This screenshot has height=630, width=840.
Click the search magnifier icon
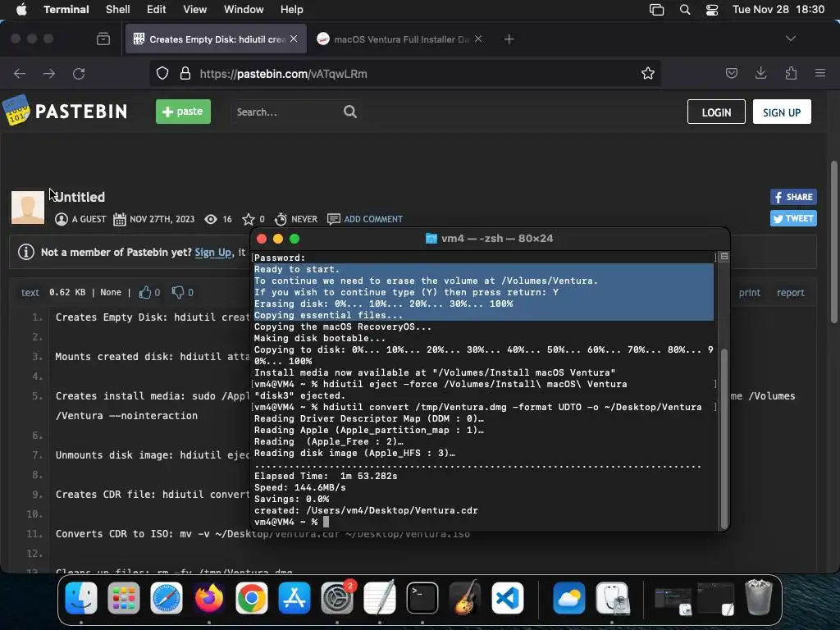pyautogui.click(x=350, y=112)
